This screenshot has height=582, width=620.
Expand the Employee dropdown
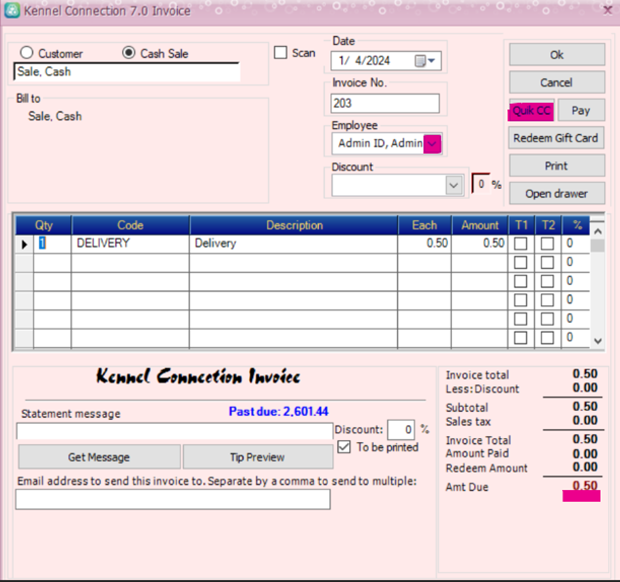point(432,144)
